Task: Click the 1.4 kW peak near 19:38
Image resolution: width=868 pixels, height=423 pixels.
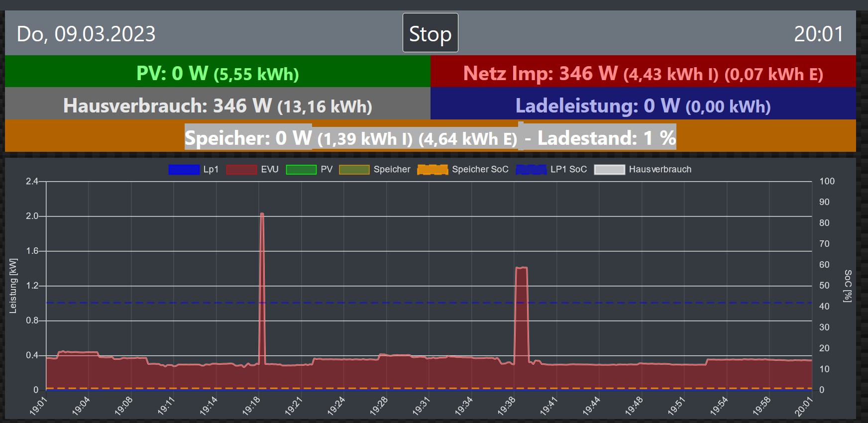Action: [521, 268]
